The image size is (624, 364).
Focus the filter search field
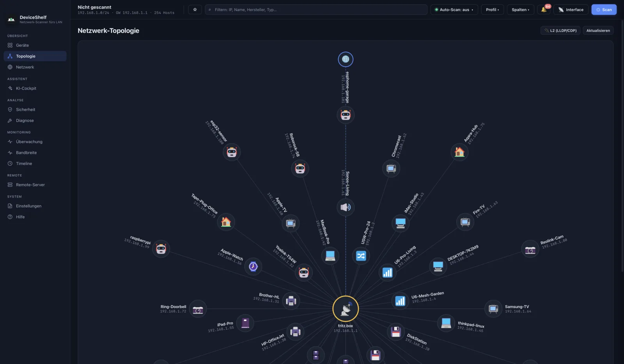click(316, 10)
